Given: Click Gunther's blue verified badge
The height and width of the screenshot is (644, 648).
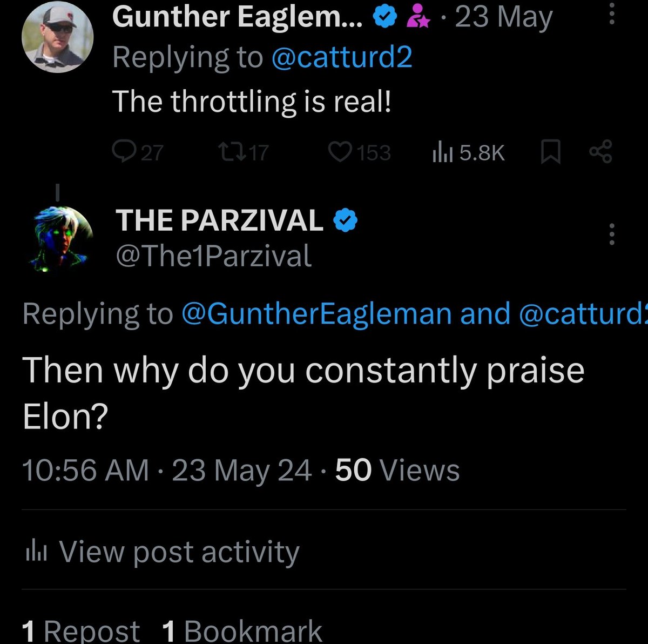Looking at the screenshot, I should 384,18.
